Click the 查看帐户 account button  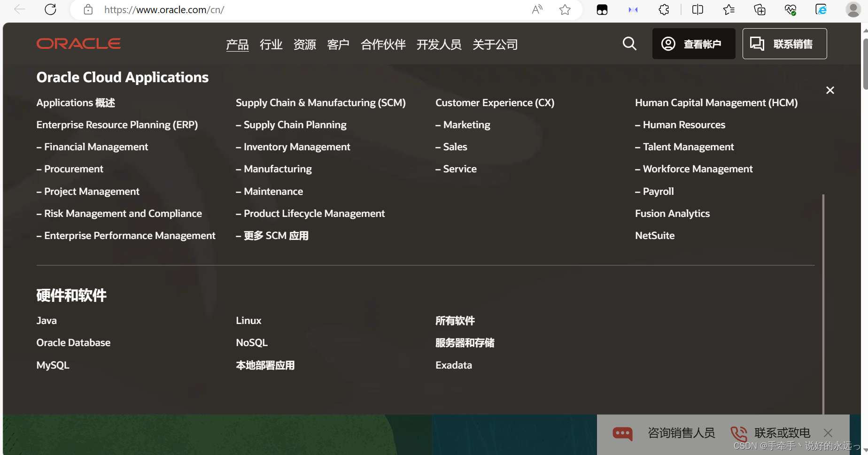click(694, 44)
